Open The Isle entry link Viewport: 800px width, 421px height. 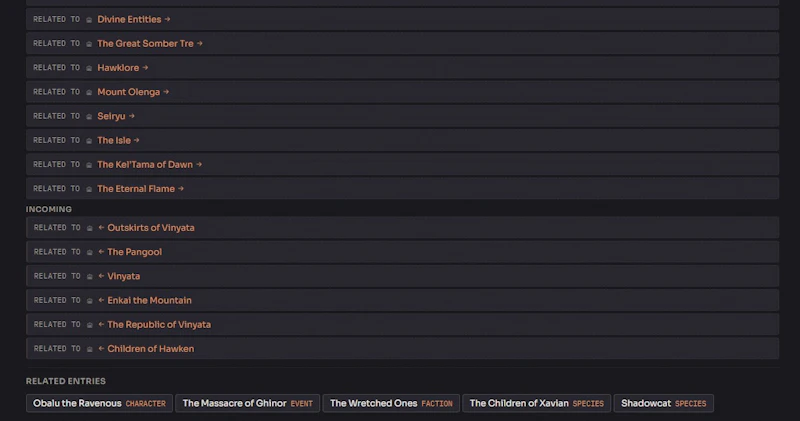pos(118,140)
